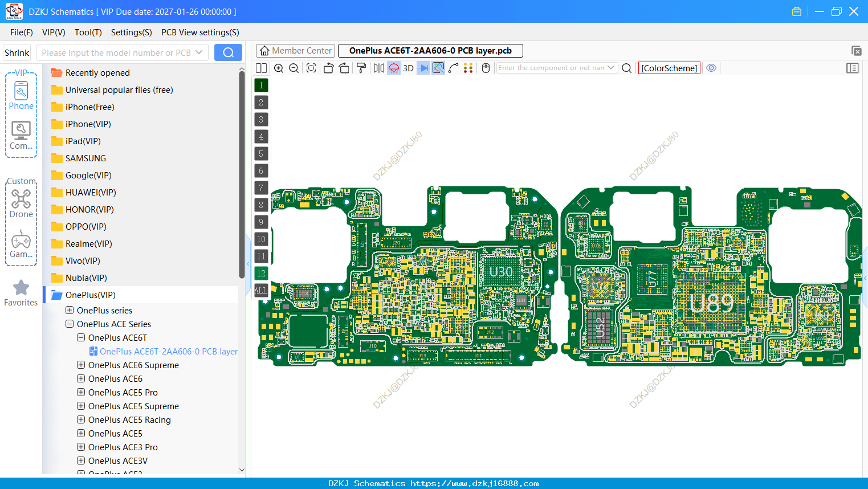The height and width of the screenshot is (489, 868).
Task: Select the Computer category icon
Action: point(21,135)
